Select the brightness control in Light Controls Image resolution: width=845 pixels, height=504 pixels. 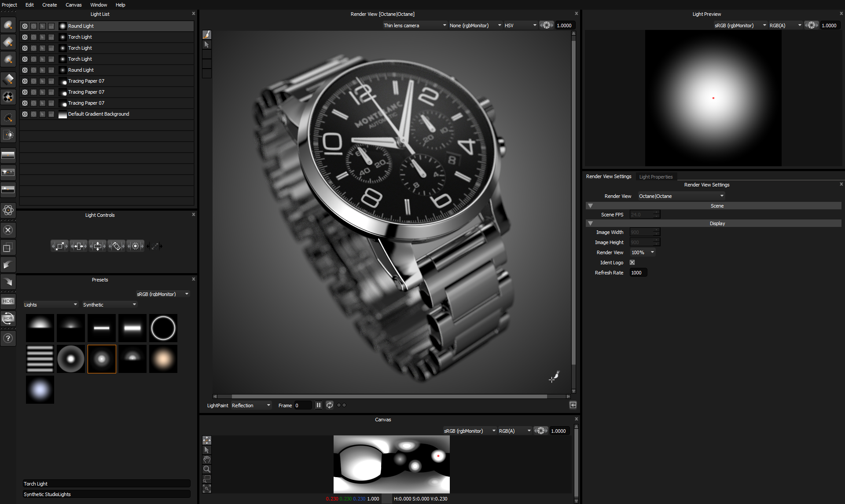click(x=136, y=246)
